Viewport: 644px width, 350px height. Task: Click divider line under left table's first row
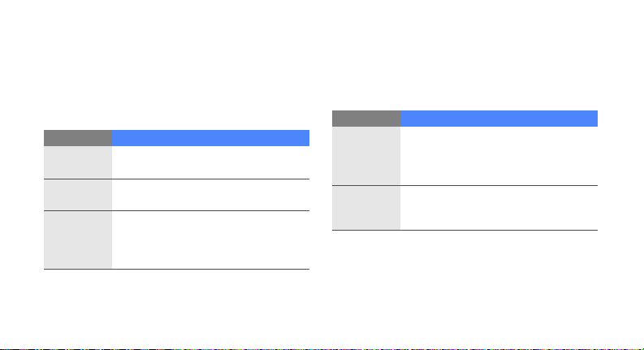[x=176, y=179]
